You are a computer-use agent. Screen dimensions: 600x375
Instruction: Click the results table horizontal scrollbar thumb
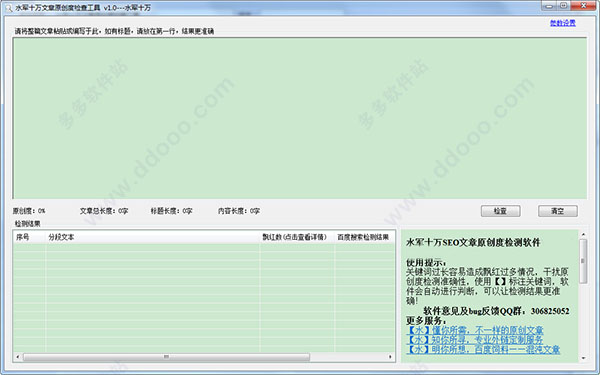[x=166, y=357]
